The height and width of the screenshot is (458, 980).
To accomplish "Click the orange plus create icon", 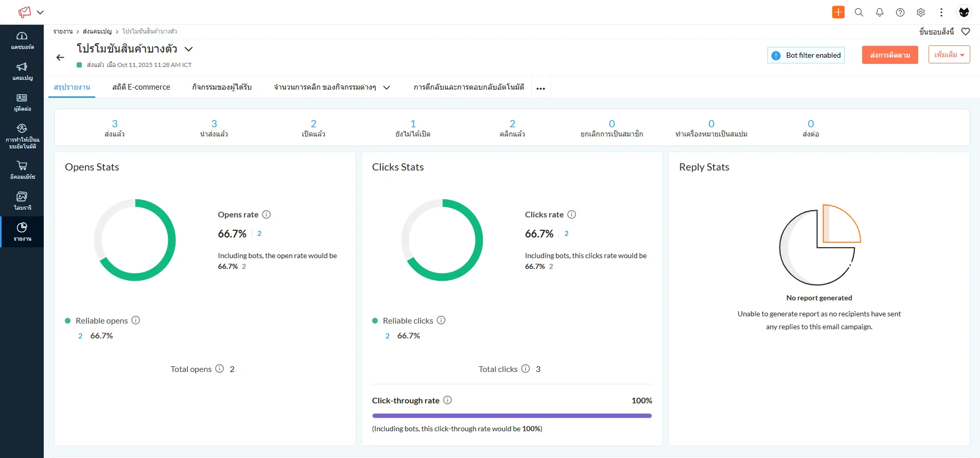I will tap(838, 12).
